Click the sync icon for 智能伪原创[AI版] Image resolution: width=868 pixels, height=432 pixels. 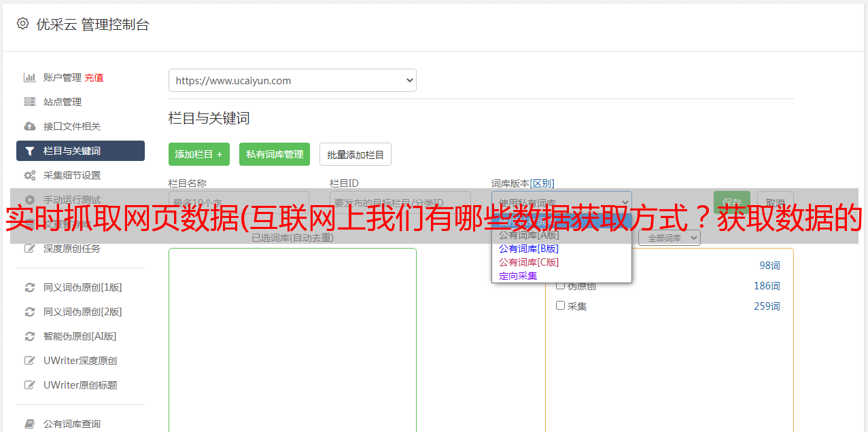(29, 336)
